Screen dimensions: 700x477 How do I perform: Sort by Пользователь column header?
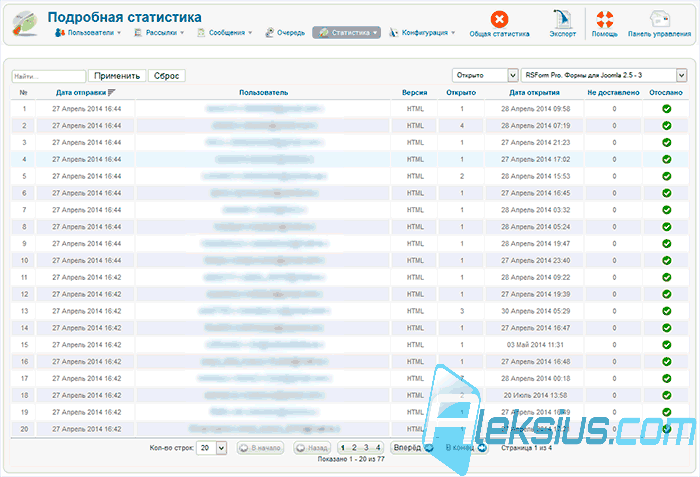tap(263, 92)
